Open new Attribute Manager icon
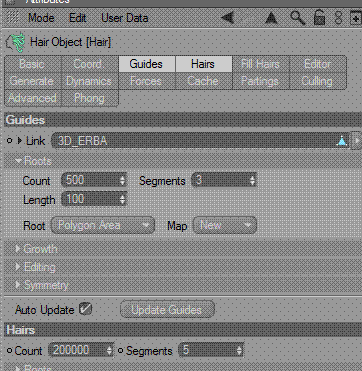 coord(356,18)
